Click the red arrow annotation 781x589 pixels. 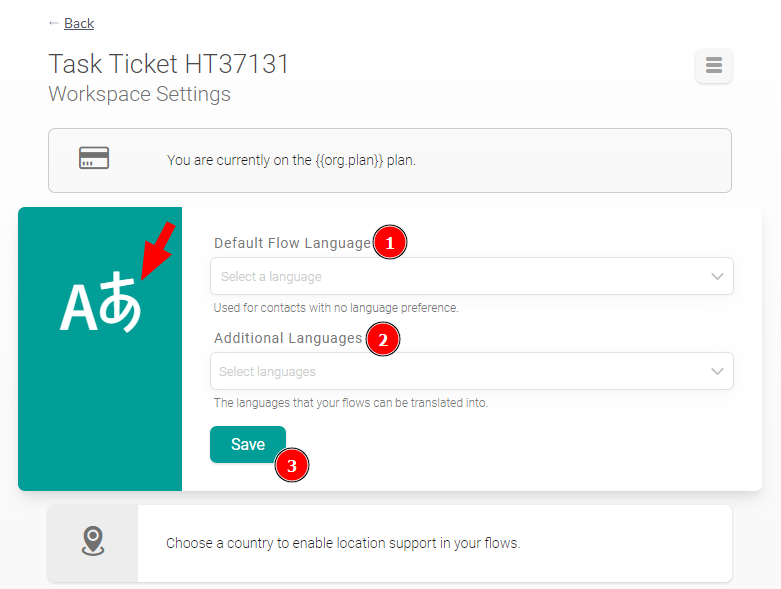[158, 249]
